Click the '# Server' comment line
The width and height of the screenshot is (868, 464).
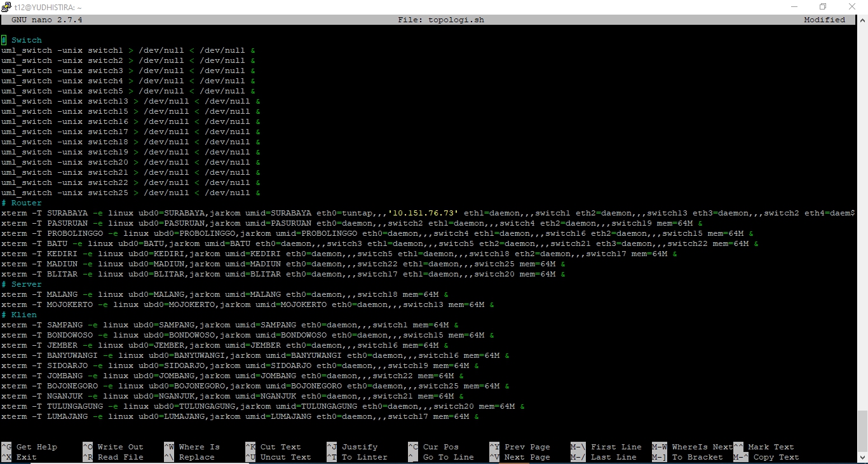click(22, 284)
